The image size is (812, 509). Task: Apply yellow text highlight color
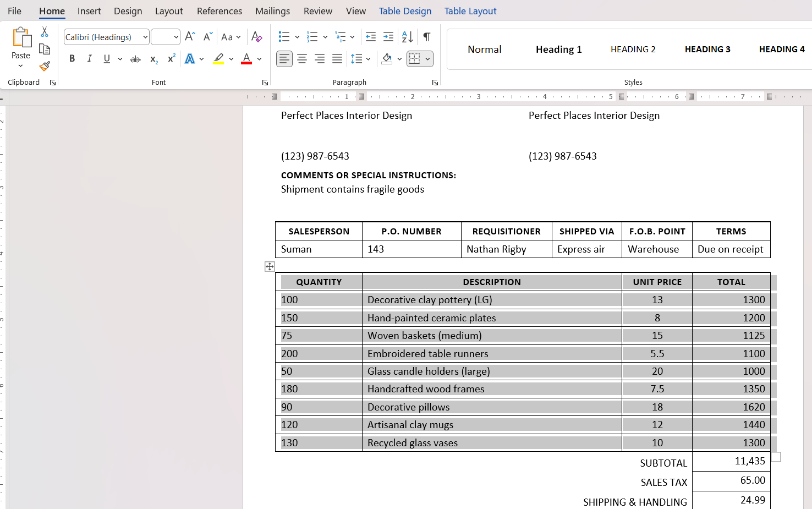(x=218, y=59)
